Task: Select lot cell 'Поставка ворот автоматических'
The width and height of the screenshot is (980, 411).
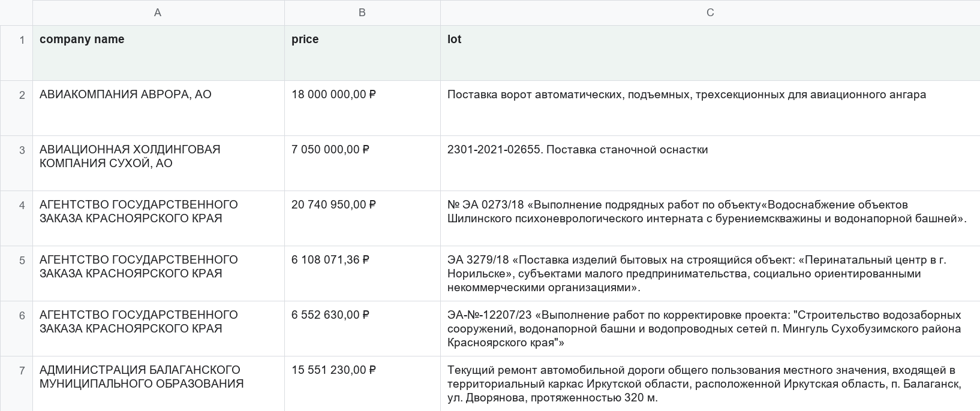Action: tap(710, 108)
